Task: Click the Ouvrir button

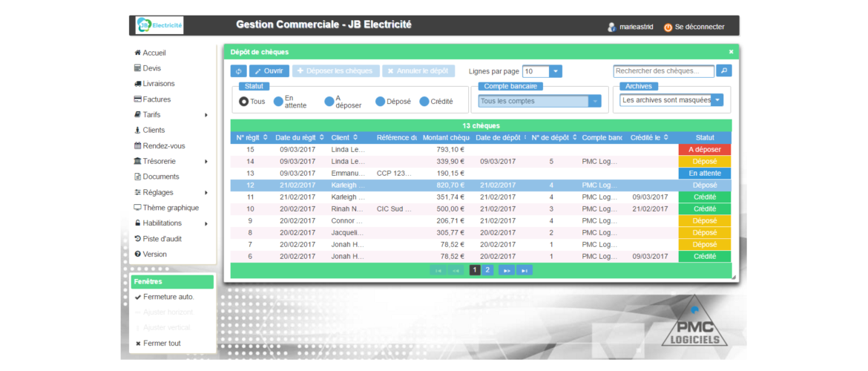Action: (269, 71)
